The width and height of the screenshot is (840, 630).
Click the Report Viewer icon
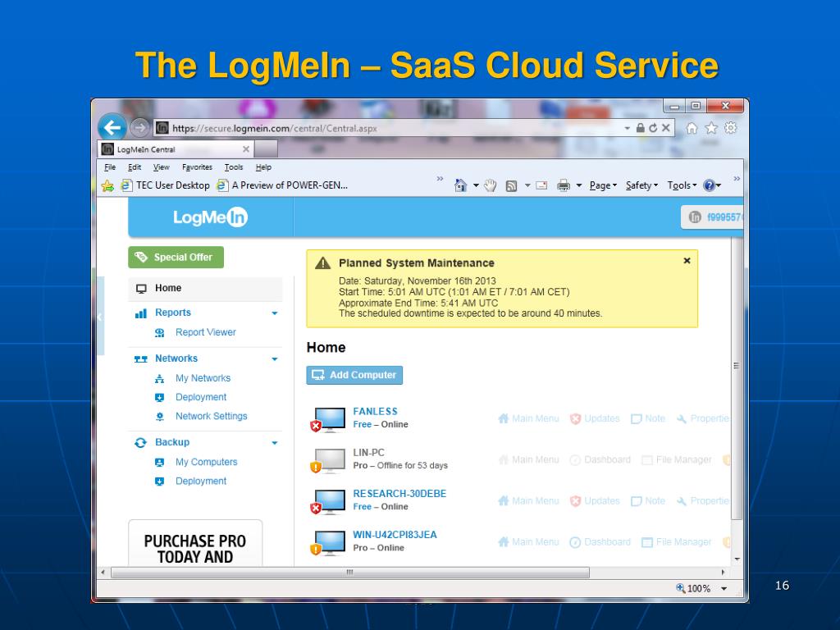pos(160,333)
